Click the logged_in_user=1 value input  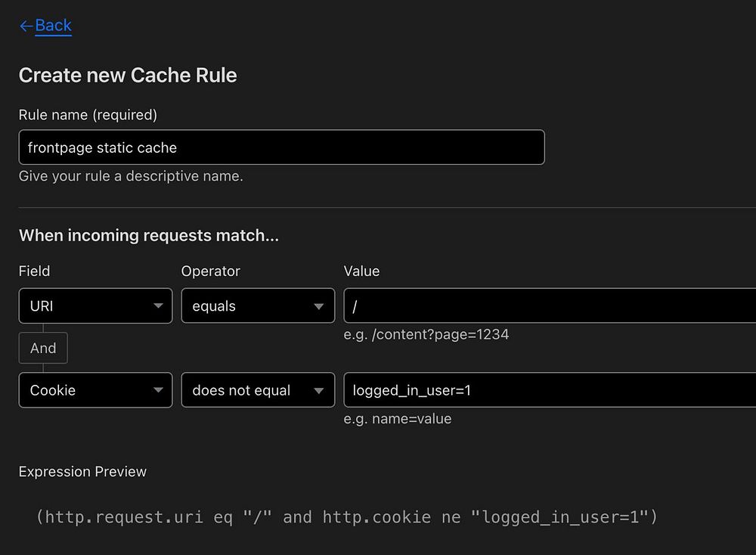[x=549, y=390]
